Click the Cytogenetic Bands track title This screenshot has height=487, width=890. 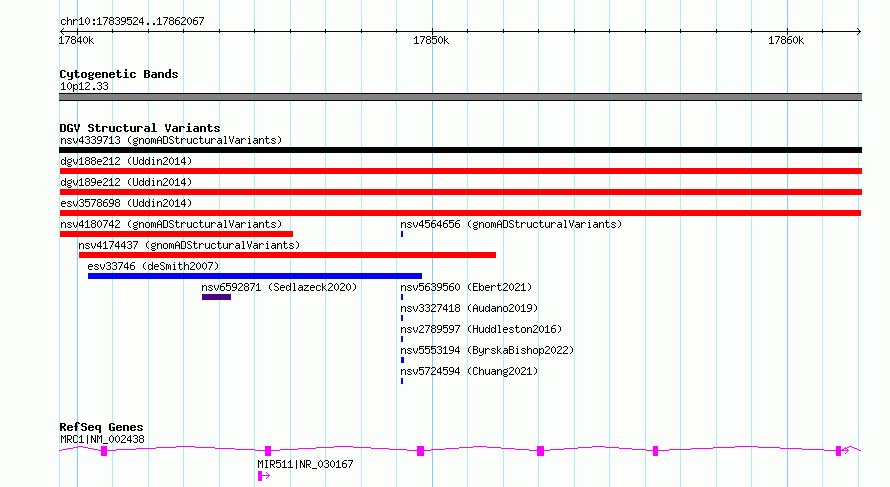[119, 74]
